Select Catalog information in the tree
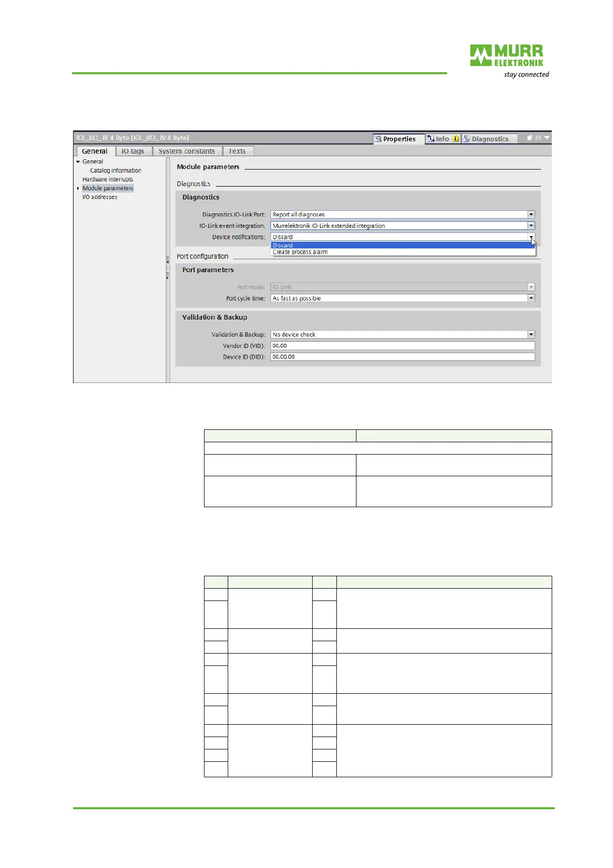 tap(115, 171)
